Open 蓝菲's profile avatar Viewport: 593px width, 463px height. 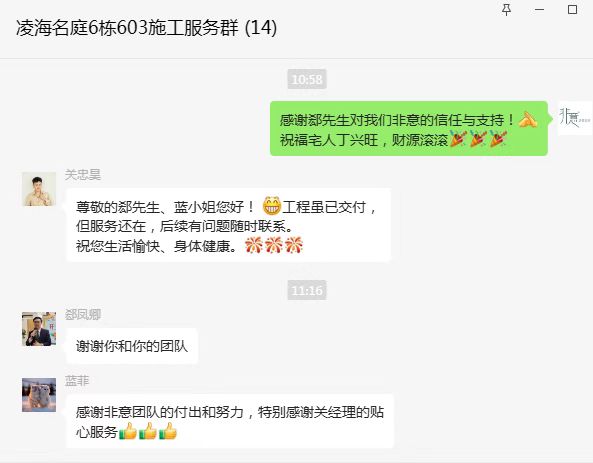39,395
